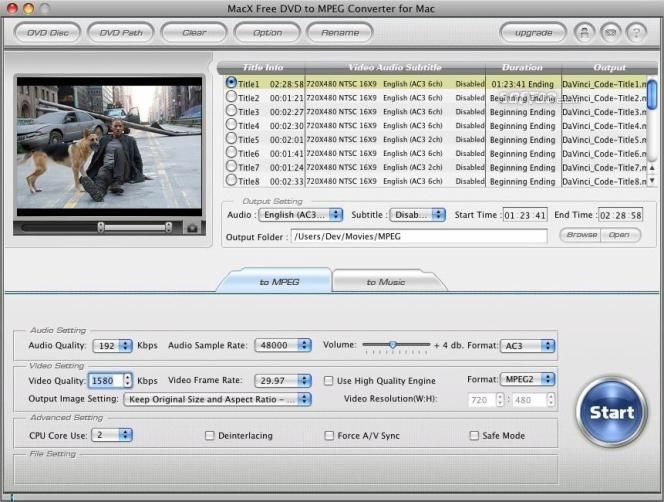Select the Title4 radio button

point(231,125)
